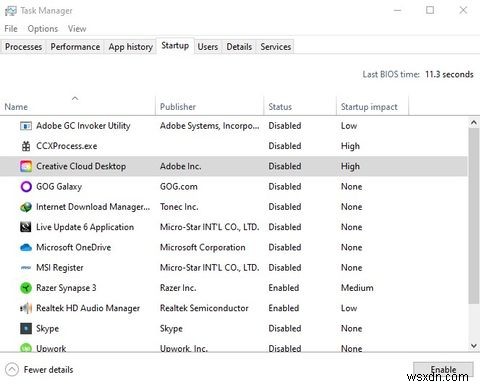Viewport: 480px width, 387px height.
Task: Click the Enable button
Action: [443, 369]
